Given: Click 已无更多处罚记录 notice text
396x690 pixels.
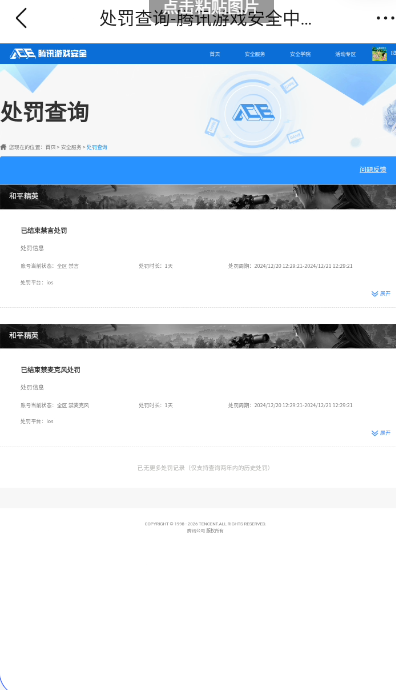Looking at the screenshot, I should pos(204,468).
